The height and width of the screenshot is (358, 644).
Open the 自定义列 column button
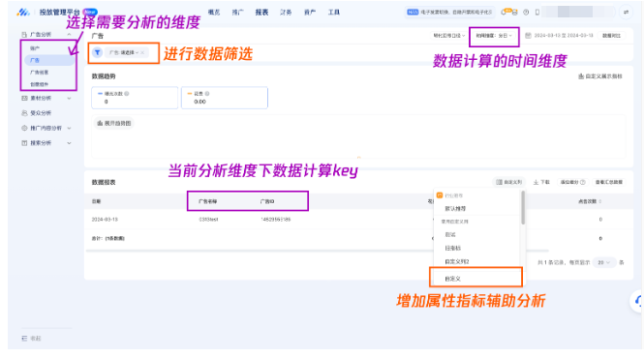pyautogui.click(x=508, y=182)
